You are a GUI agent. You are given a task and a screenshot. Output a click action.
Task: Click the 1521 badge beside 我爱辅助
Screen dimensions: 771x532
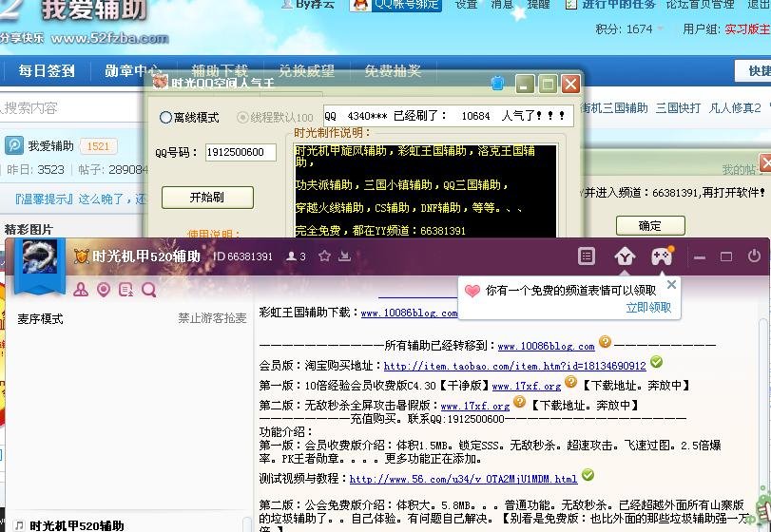pos(98,146)
